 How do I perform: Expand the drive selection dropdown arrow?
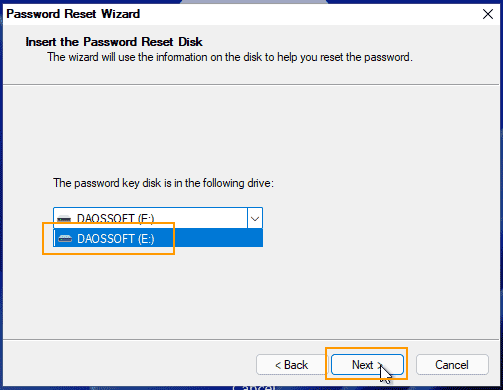pyautogui.click(x=255, y=219)
